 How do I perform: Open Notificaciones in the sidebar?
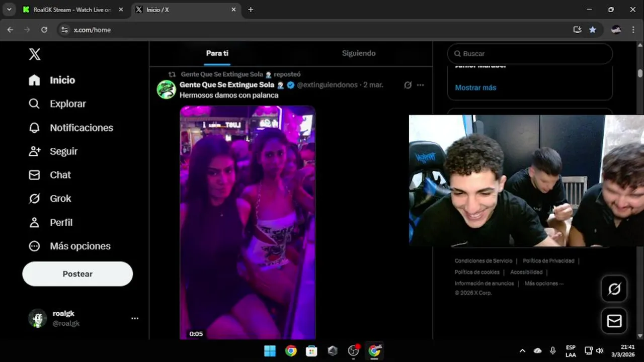click(x=71, y=128)
